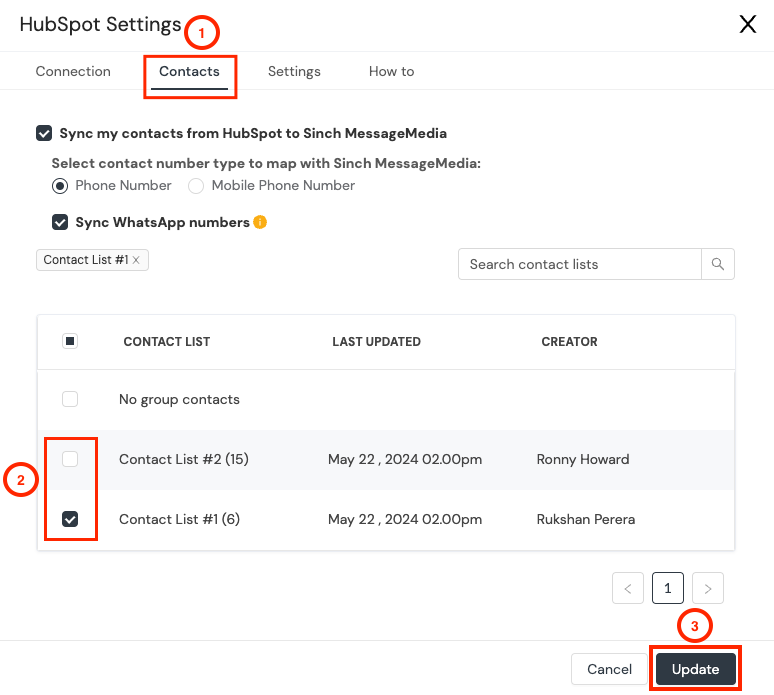
Task: Click Contact List #1 (6) name
Action: [x=179, y=519]
